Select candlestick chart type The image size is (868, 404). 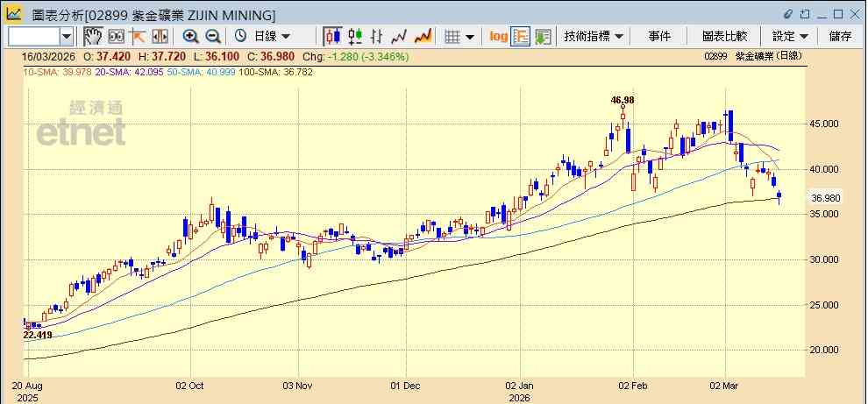(x=332, y=37)
